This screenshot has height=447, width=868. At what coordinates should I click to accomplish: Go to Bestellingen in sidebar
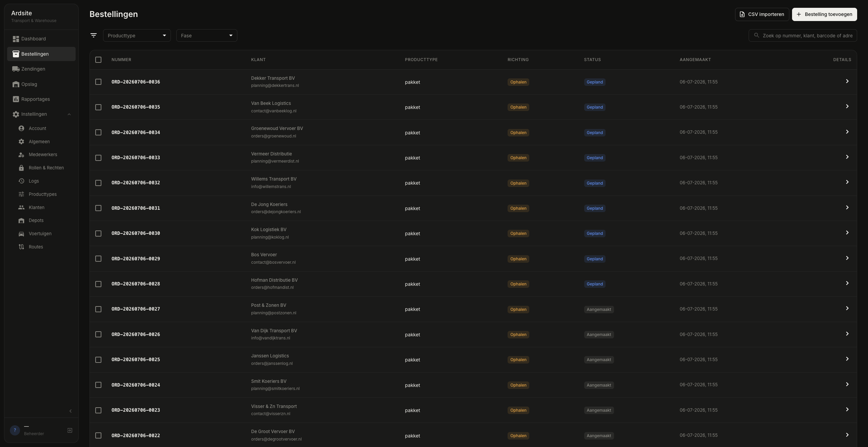(x=41, y=54)
